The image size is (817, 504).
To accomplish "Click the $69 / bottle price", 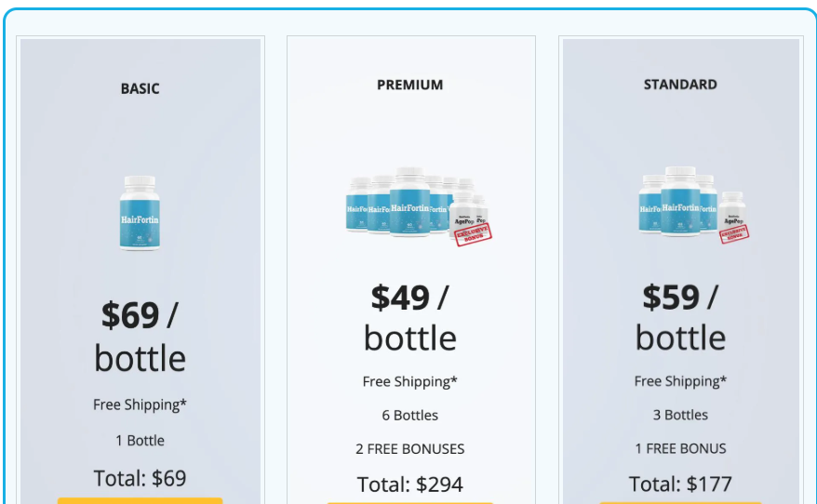I will [x=140, y=336].
